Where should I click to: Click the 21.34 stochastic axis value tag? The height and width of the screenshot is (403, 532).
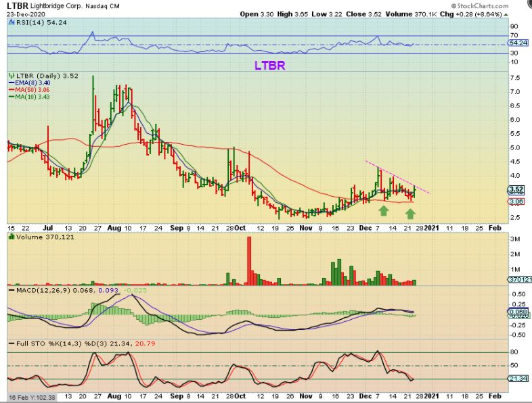click(518, 378)
